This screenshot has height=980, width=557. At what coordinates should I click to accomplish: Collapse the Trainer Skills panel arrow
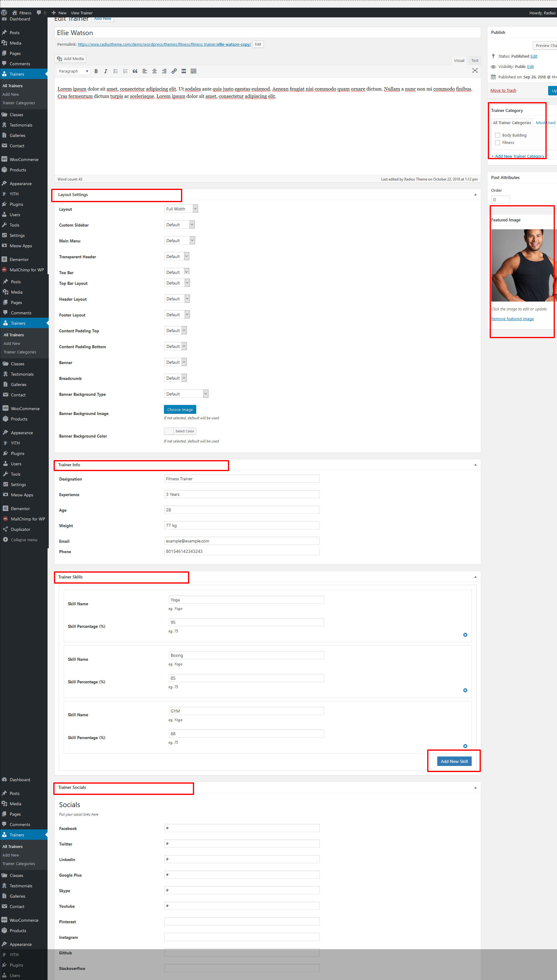pos(476,577)
